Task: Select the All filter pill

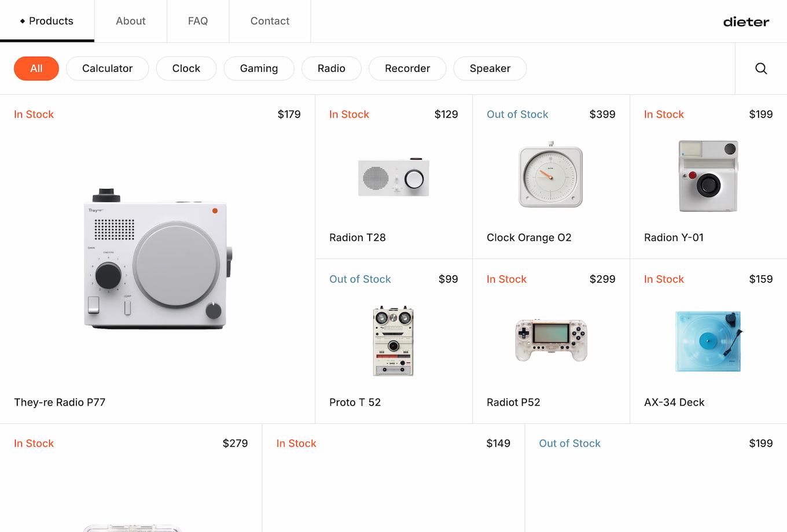Action: pos(36,68)
